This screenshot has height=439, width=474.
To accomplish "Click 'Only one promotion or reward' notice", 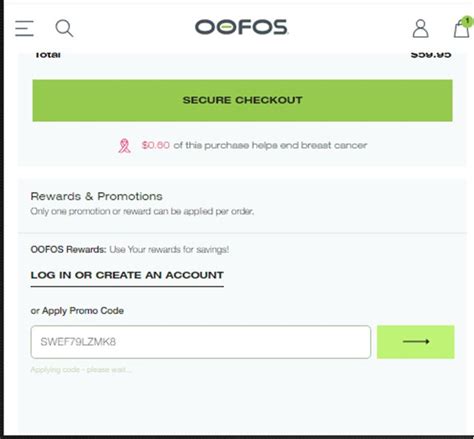I will [x=142, y=211].
